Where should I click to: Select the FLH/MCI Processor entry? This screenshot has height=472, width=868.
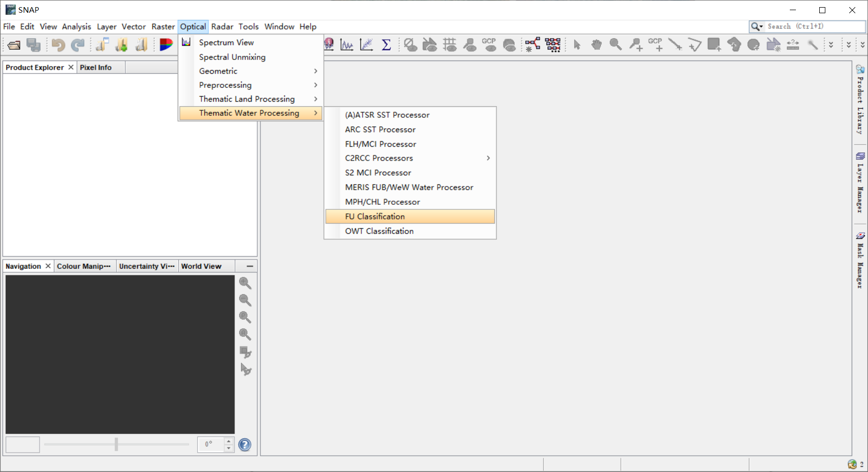(x=410, y=144)
